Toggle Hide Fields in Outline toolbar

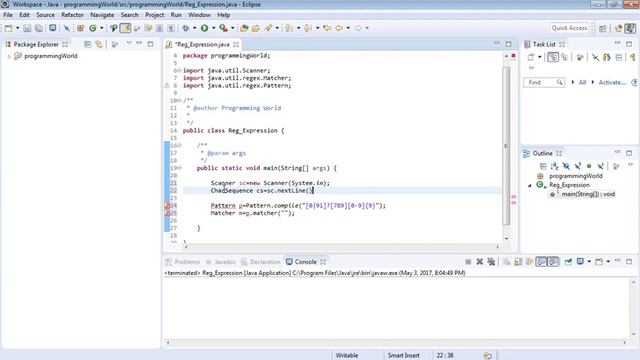[566, 166]
